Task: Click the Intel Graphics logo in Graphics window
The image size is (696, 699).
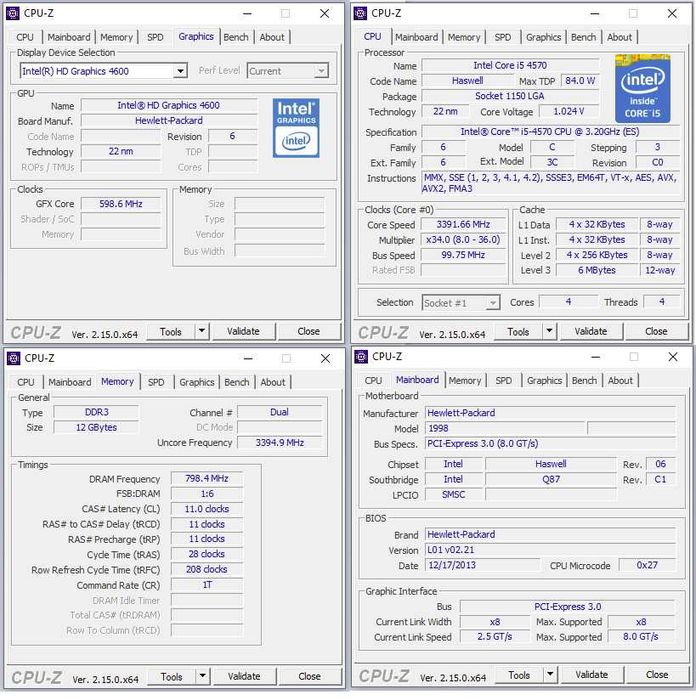Action: click(x=296, y=128)
